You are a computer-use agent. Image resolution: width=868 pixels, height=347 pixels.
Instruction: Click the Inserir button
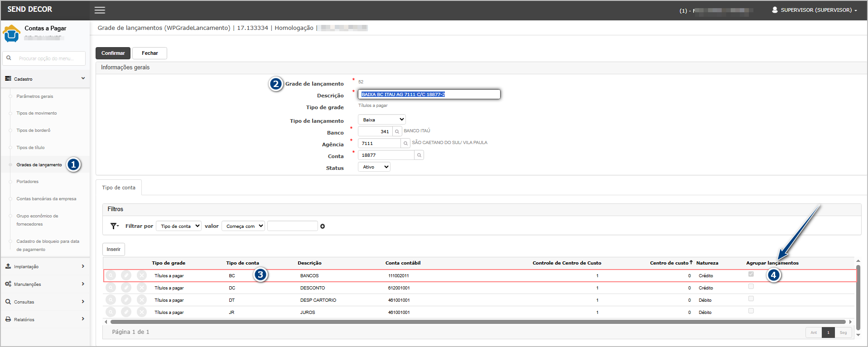click(113, 250)
